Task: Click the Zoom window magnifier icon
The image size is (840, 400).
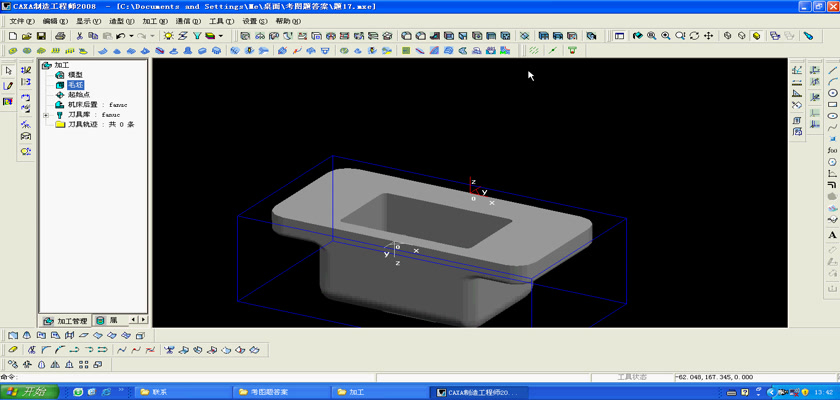Action: [651, 36]
